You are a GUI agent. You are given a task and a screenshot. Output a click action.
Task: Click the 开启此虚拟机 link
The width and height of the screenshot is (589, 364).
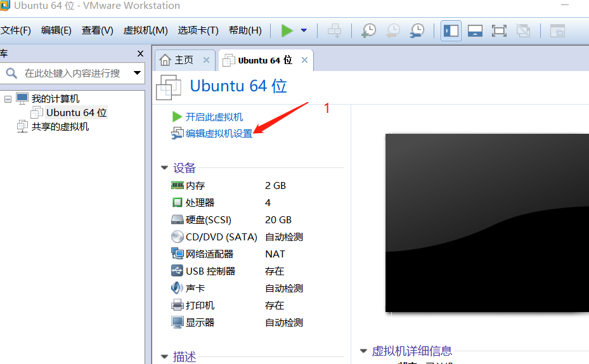pos(214,117)
